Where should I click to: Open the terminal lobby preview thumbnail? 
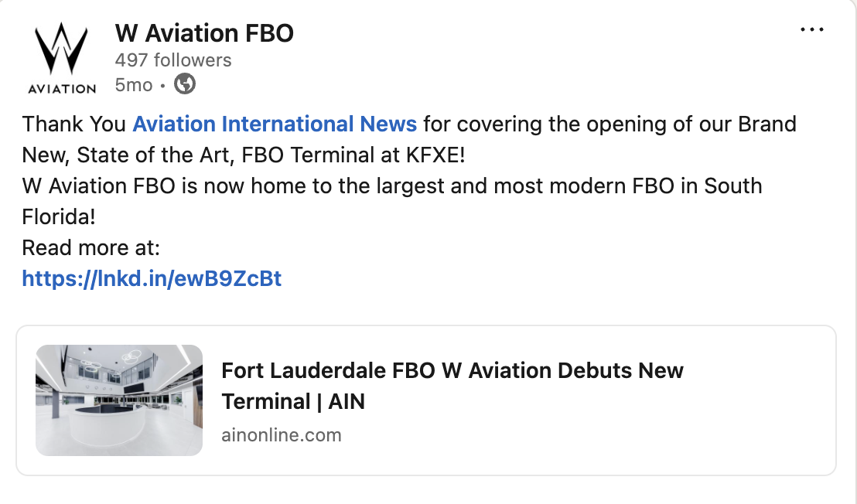point(119,400)
